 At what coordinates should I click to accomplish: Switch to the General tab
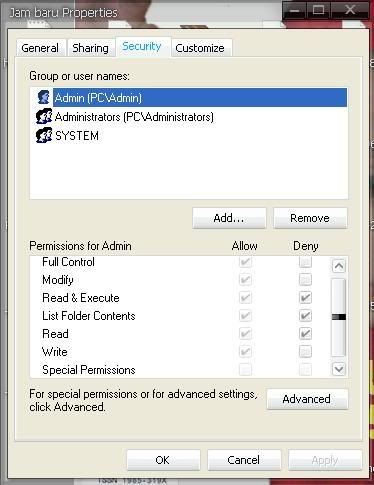pos(40,48)
